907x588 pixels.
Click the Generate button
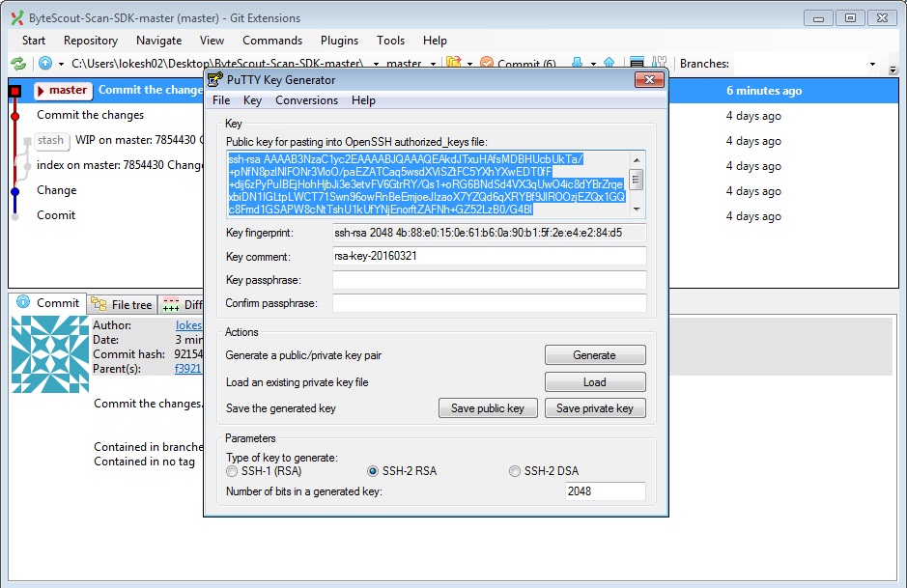595,355
